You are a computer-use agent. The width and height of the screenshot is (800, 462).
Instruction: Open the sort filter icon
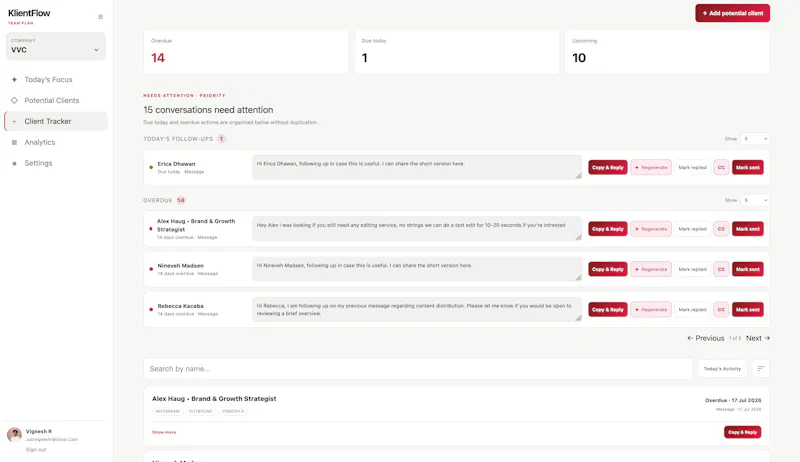coord(761,369)
